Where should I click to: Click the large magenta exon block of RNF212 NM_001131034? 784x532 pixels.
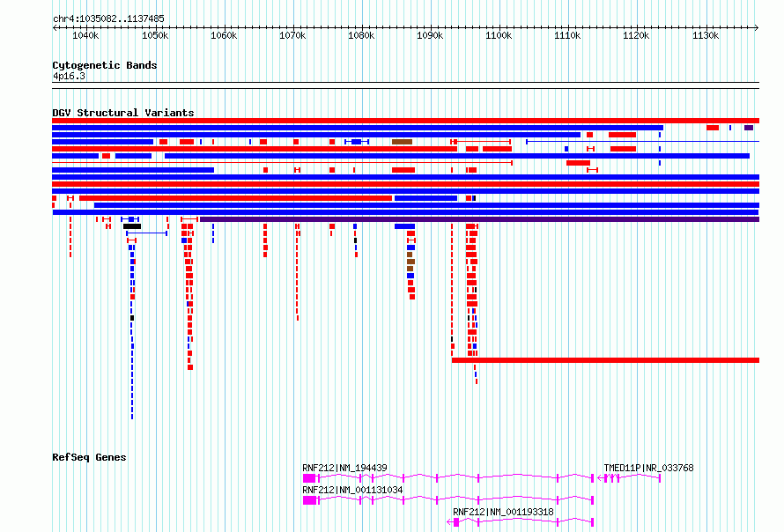click(x=309, y=500)
